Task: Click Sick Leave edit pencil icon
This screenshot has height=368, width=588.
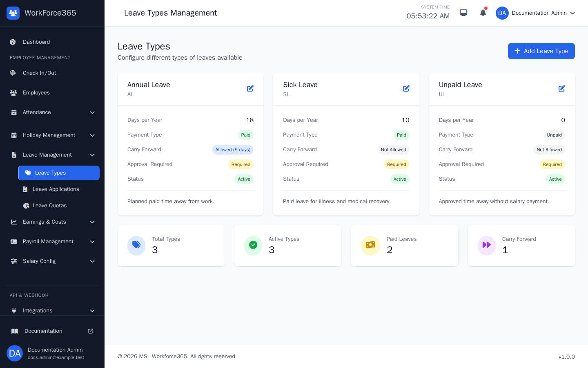Action: coord(406,88)
